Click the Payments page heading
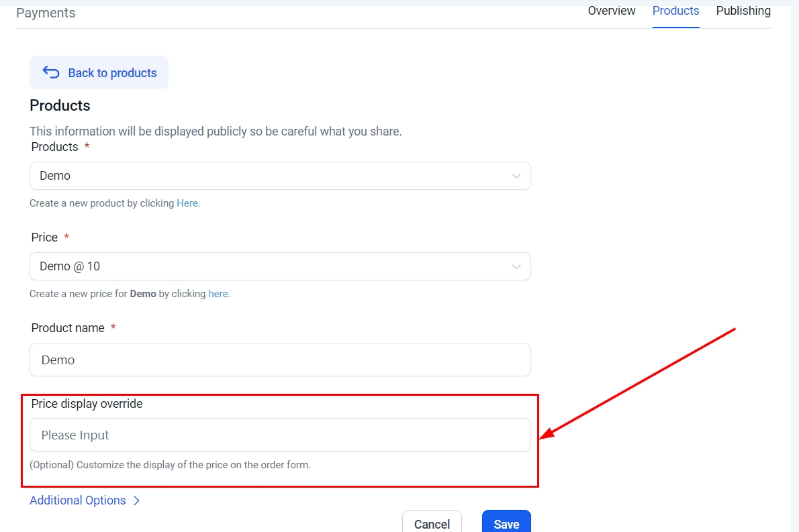Image resolution: width=799 pixels, height=532 pixels. pyautogui.click(x=46, y=13)
